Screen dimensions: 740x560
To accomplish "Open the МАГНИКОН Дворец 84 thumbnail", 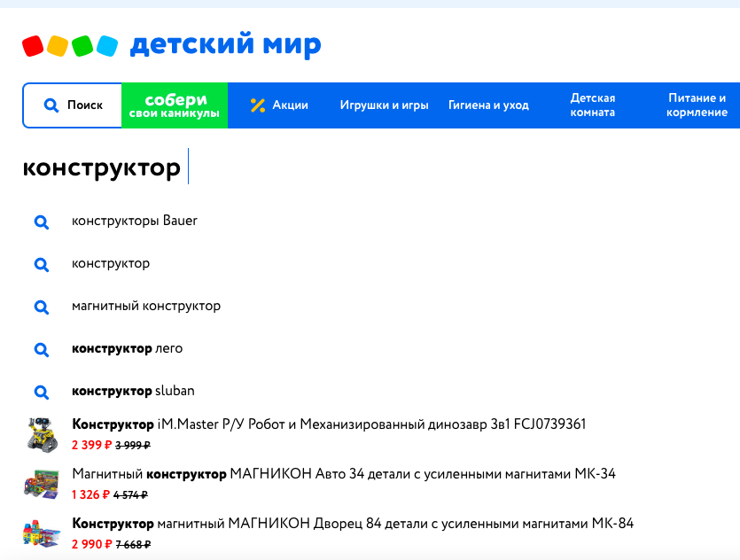I will coord(42,534).
